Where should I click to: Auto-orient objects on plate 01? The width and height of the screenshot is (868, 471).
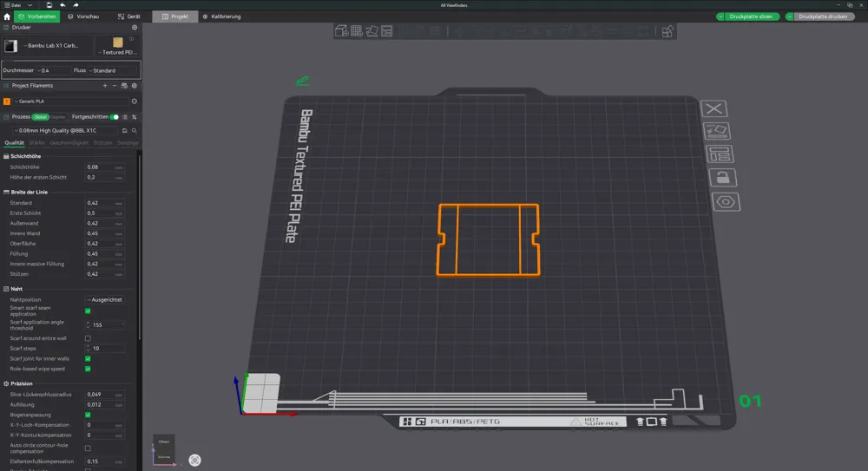[716, 131]
